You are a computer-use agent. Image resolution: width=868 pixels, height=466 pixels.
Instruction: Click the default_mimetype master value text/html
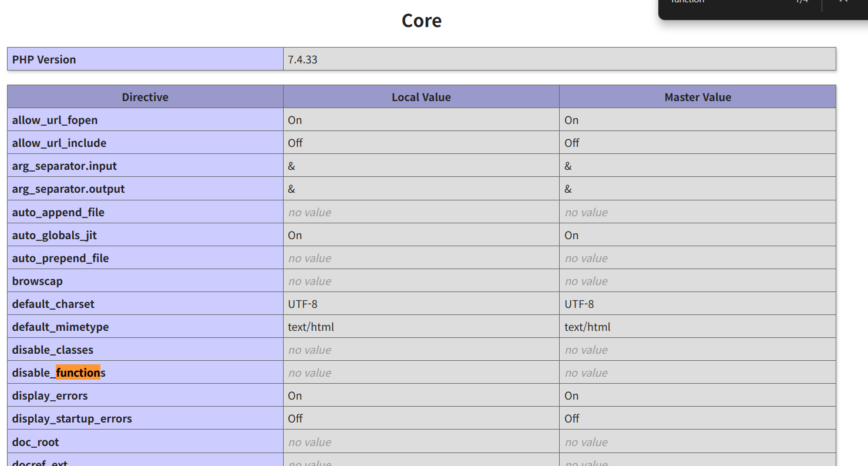(587, 327)
